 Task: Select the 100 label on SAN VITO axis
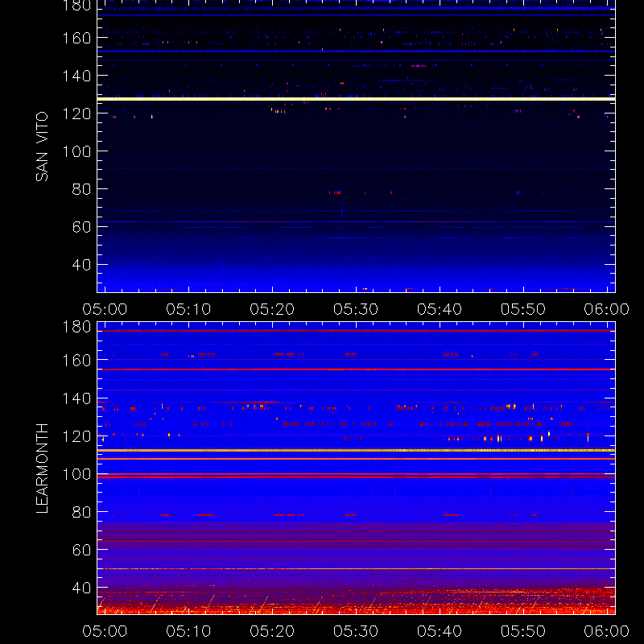pyautogui.click(x=76, y=151)
